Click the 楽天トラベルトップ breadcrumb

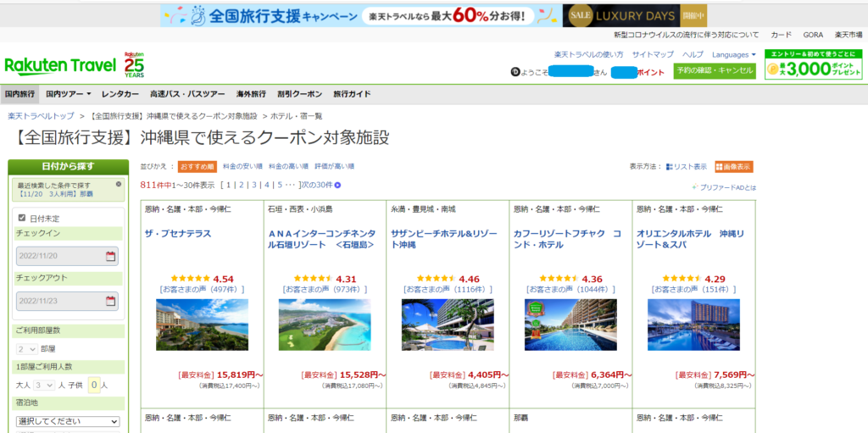(x=41, y=116)
